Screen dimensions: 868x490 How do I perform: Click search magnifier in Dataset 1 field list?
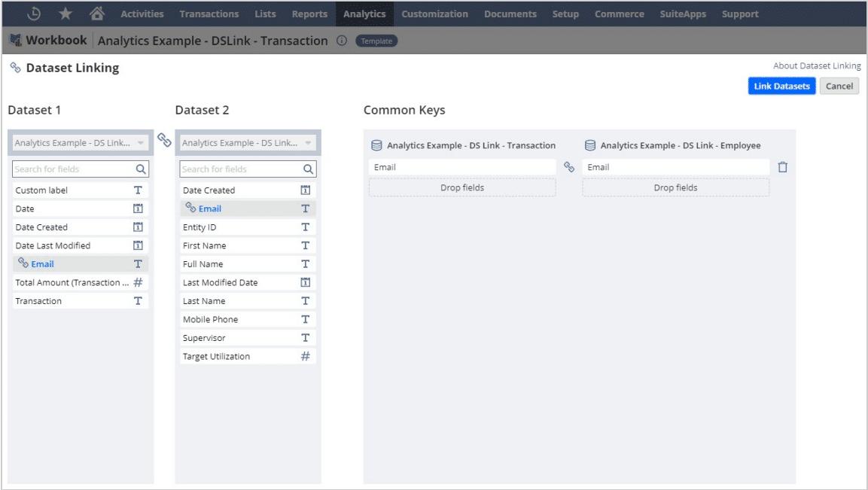tap(141, 169)
